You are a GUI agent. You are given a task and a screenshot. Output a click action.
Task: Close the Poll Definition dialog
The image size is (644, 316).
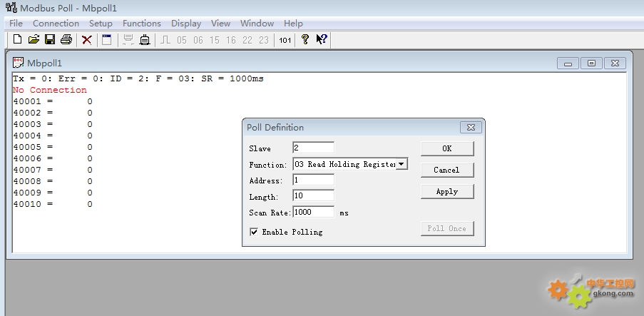tap(471, 128)
